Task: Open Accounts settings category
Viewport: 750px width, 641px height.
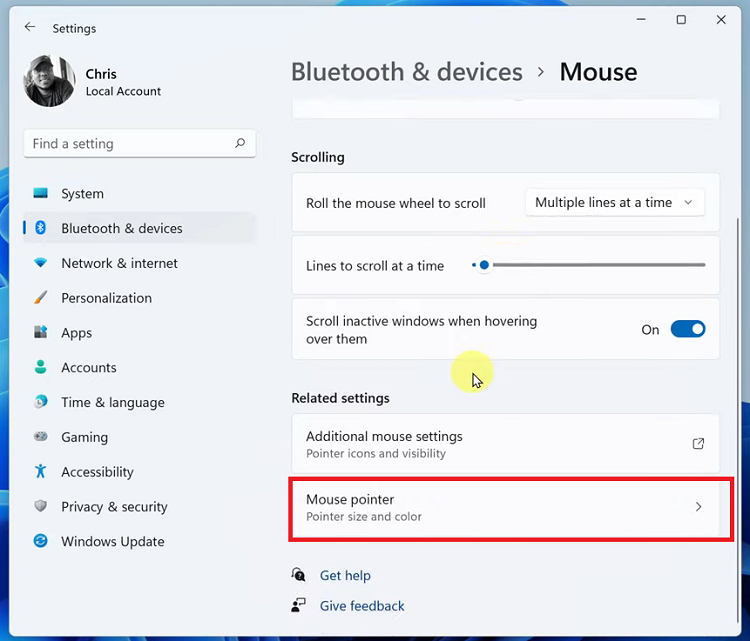Action: point(140,367)
